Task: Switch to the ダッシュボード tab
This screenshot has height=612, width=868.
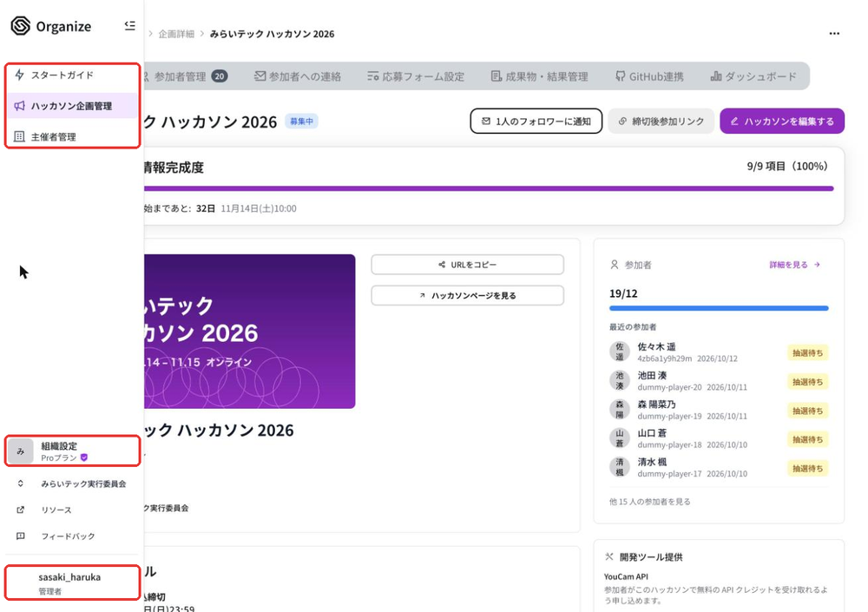Action: click(754, 76)
